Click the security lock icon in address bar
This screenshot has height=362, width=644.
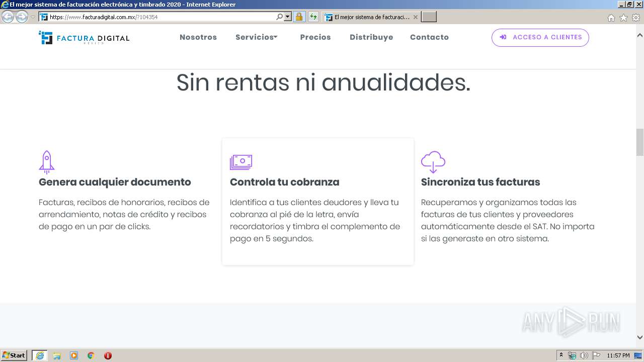(299, 17)
